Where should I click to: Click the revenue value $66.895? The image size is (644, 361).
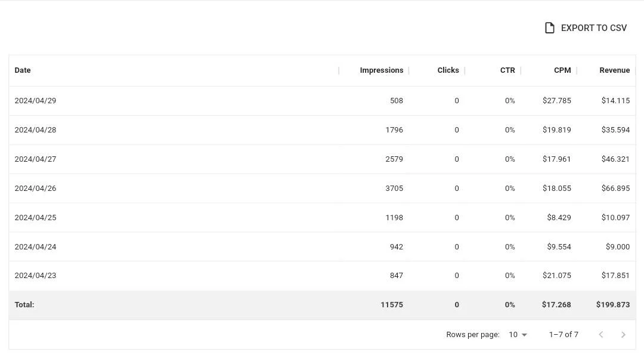615,189
